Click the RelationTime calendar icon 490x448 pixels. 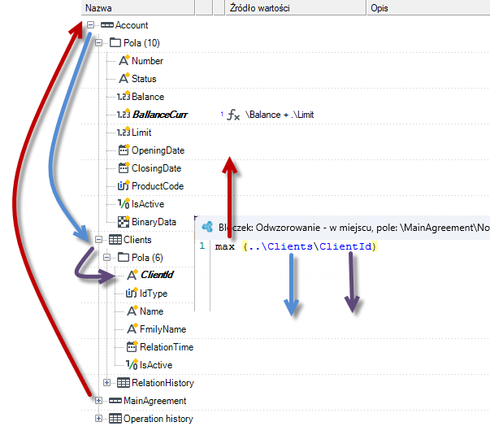pyautogui.click(x=132, y=346)
